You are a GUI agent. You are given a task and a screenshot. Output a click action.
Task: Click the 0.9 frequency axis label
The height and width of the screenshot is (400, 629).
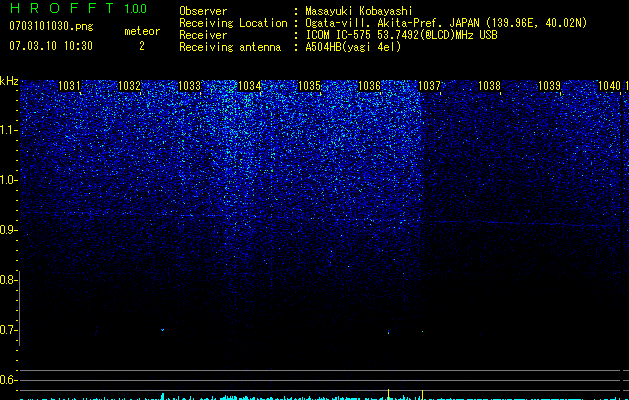click(x=8, y=230)
